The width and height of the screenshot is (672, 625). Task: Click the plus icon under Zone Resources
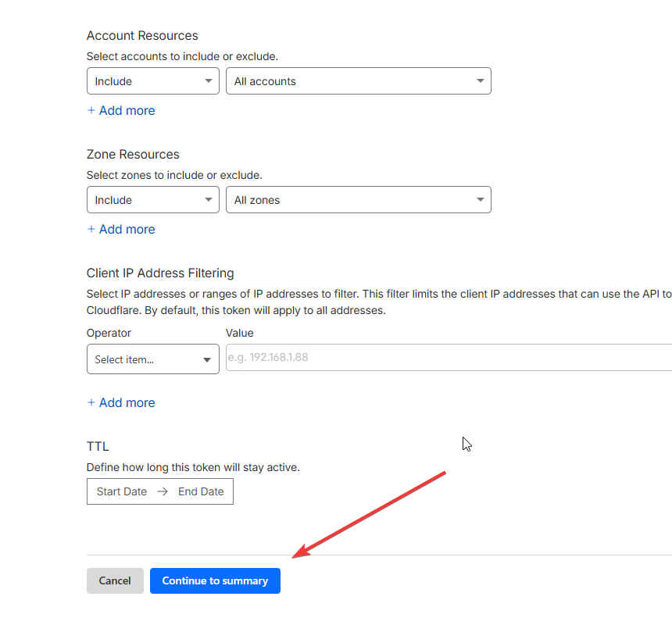point(91,230)
